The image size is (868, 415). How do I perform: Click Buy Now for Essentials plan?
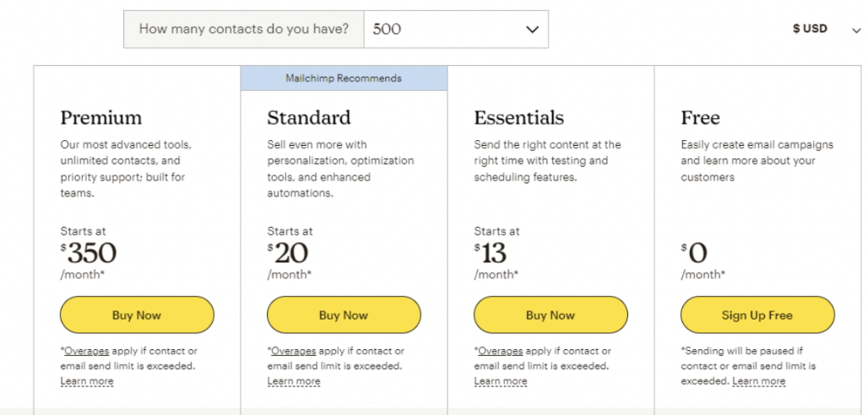point(551,315)
